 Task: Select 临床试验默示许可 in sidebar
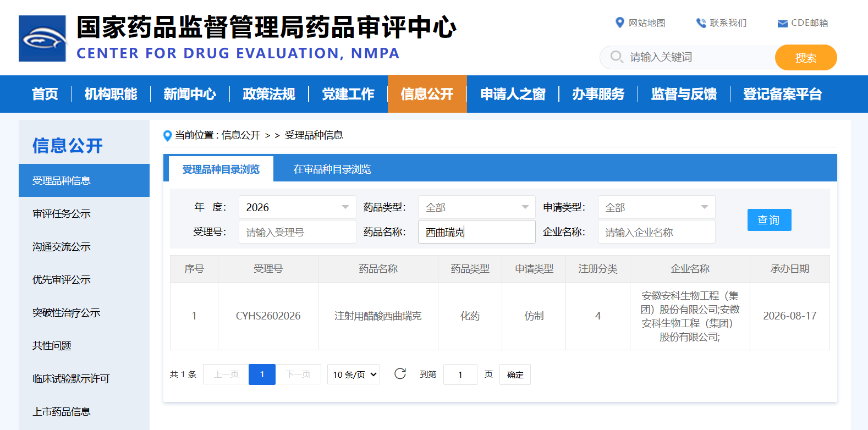pyautogui.click(x=84, y=378)
